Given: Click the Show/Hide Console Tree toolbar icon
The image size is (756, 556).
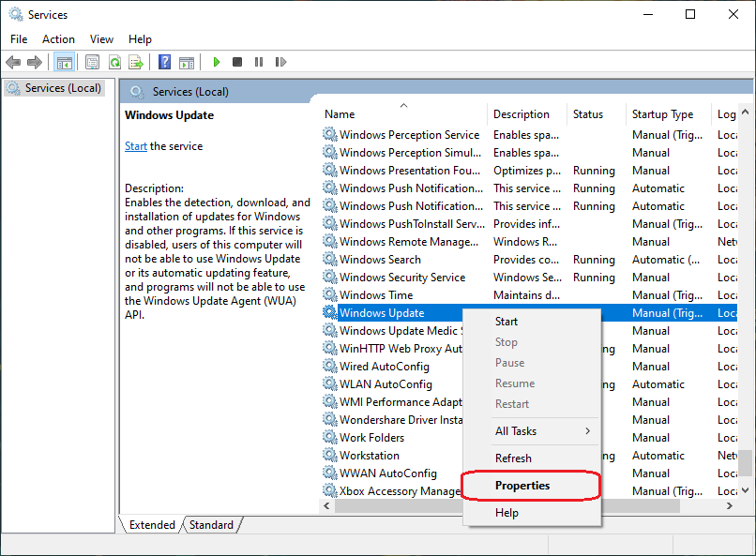Looking at the screenshot, I should [64, 62].
